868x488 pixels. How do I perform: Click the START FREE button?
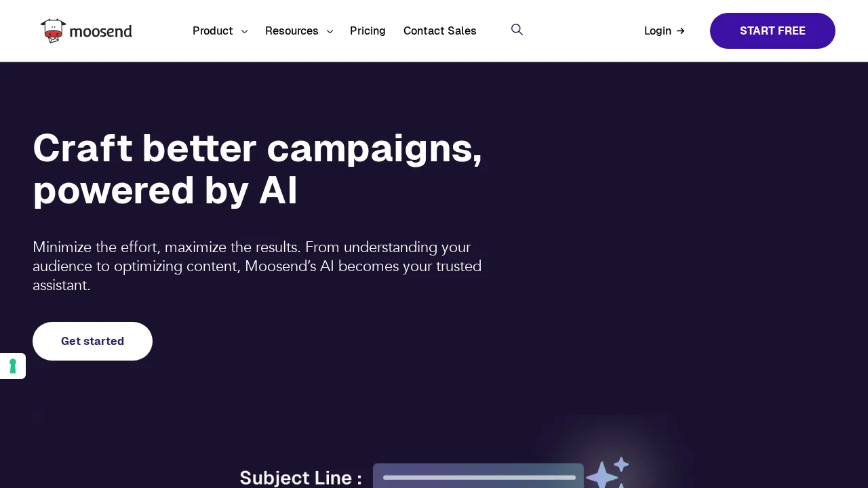[x=772, y=30]
